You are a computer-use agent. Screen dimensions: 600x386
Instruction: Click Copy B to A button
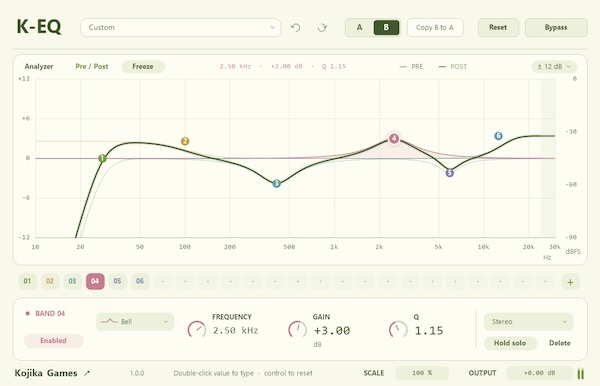click(435, 28)
